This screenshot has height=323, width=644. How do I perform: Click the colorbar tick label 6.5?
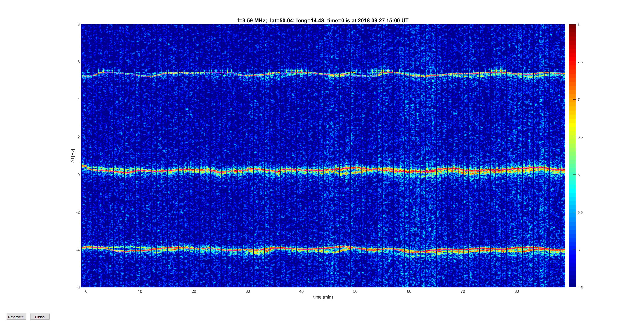coord(580,137)
